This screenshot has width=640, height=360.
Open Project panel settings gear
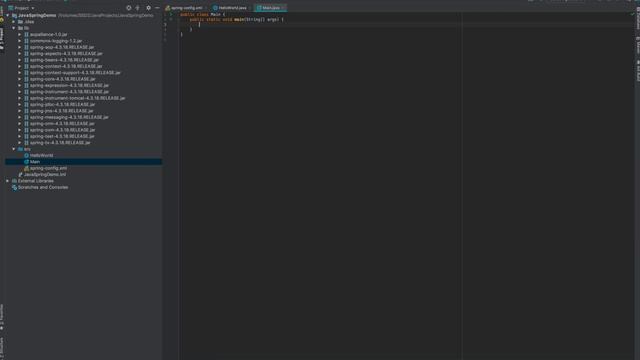148,8
